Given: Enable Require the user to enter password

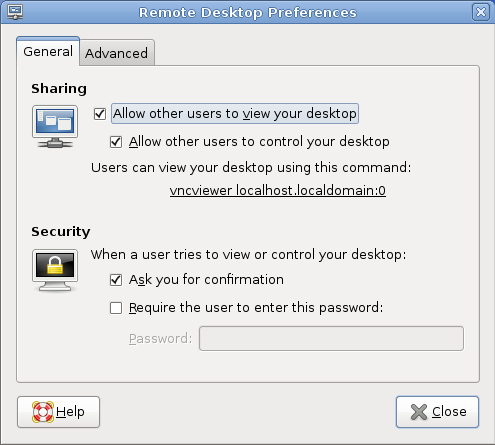Looking at the screenshot, I should (116, 308).
